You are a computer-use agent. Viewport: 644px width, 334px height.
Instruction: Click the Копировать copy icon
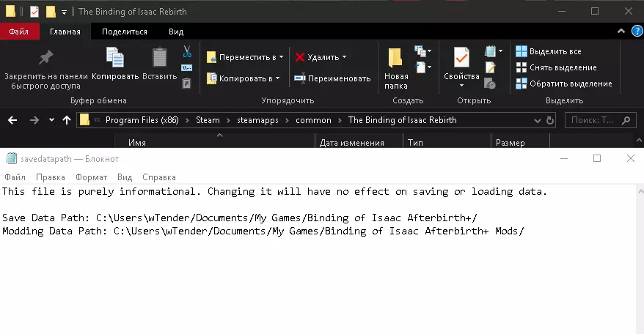coord(115,57)
